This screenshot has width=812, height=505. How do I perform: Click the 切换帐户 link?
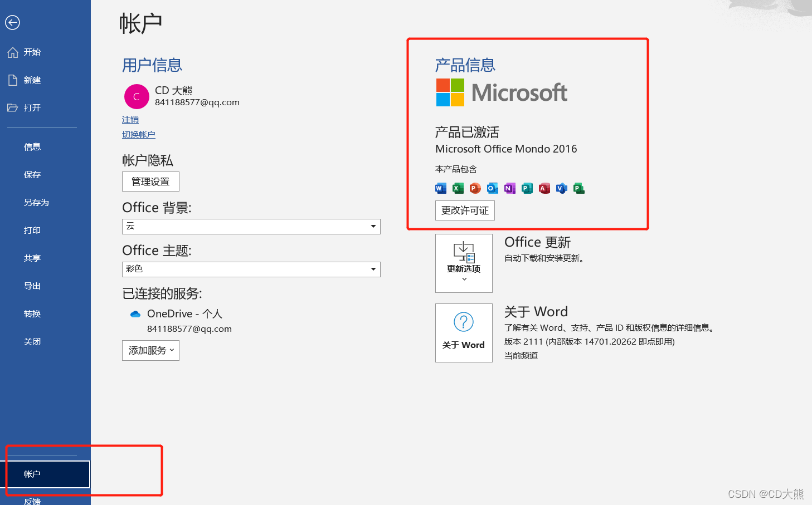pyautogui.click(x=139, y=135)
